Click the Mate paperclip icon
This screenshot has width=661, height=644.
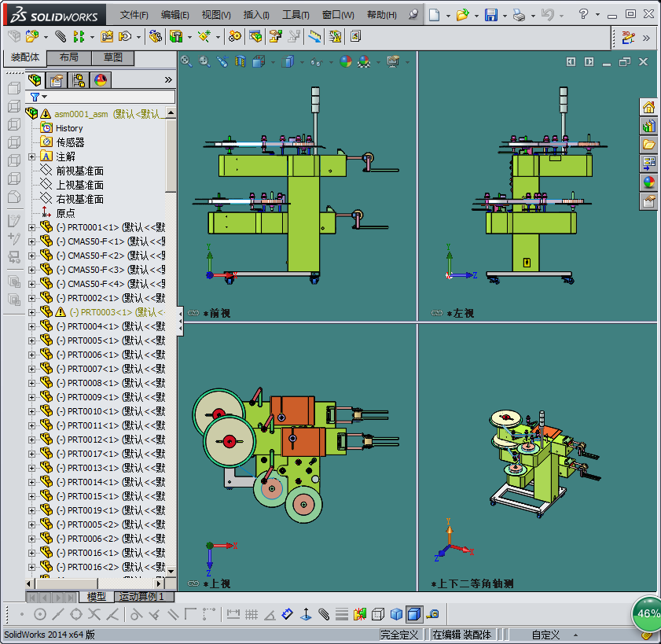point(61,37)
